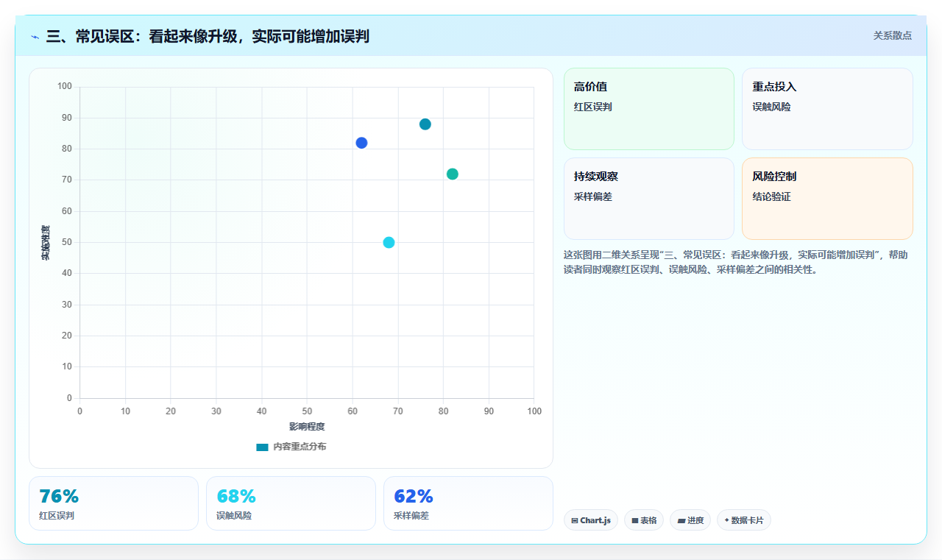Click the 表格 tag text
Screen dimensions: 942x560
click(x=648, y=520)
